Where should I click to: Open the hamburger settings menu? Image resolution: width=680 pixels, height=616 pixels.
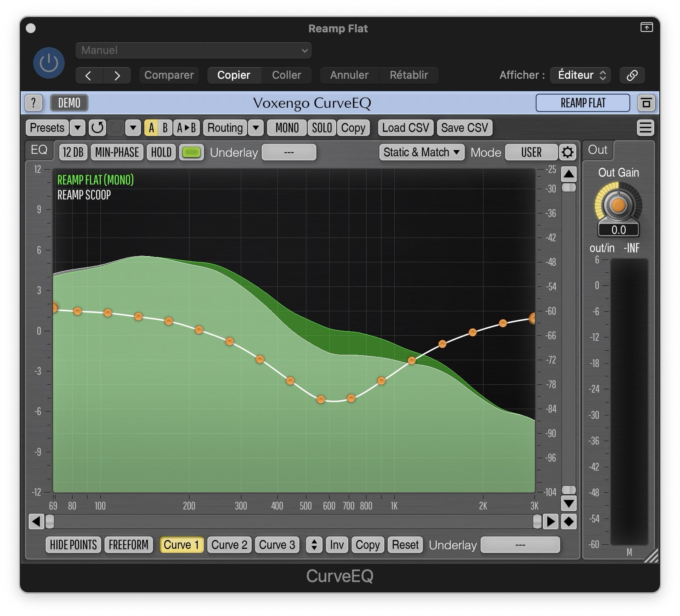pos(645,128)
